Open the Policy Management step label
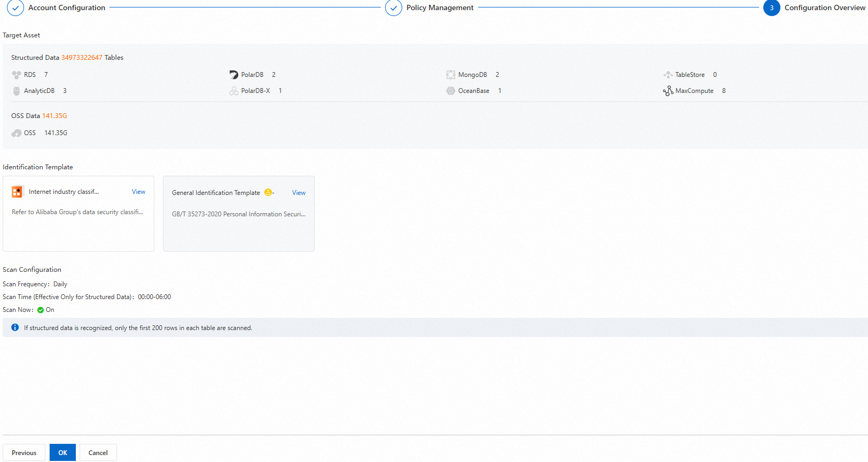This screenshot has width=868, height=462. coord(440,7)
